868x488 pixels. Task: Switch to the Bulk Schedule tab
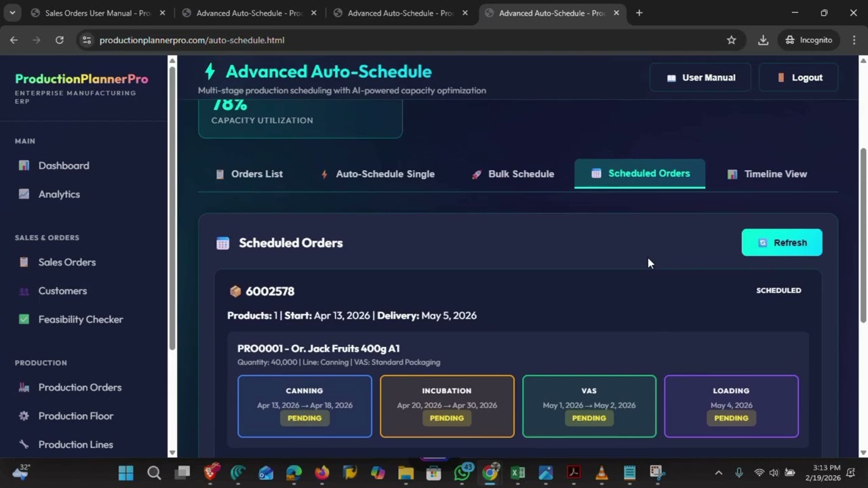point(513,174)
